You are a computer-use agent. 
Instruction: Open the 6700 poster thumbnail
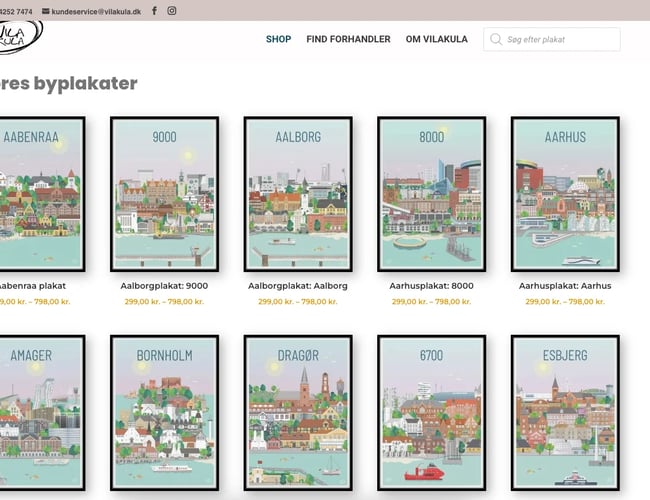coord(432,413)
